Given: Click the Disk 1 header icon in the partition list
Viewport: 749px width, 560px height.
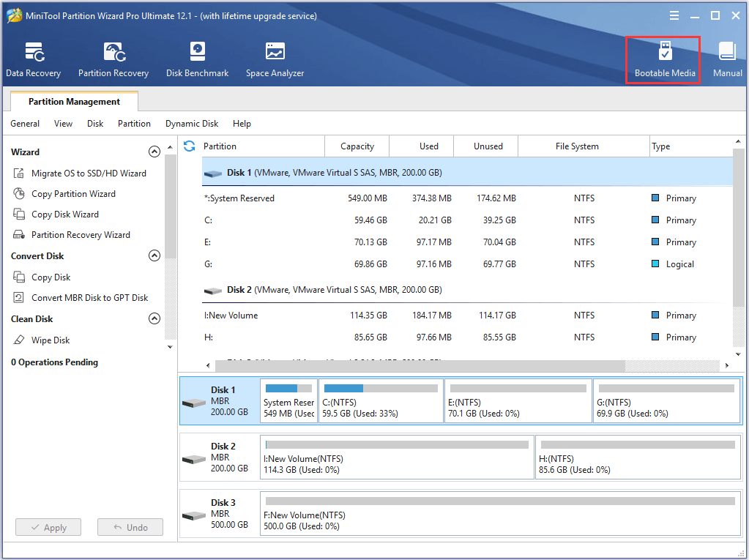Looking at the screenshot, I should 212,173.
